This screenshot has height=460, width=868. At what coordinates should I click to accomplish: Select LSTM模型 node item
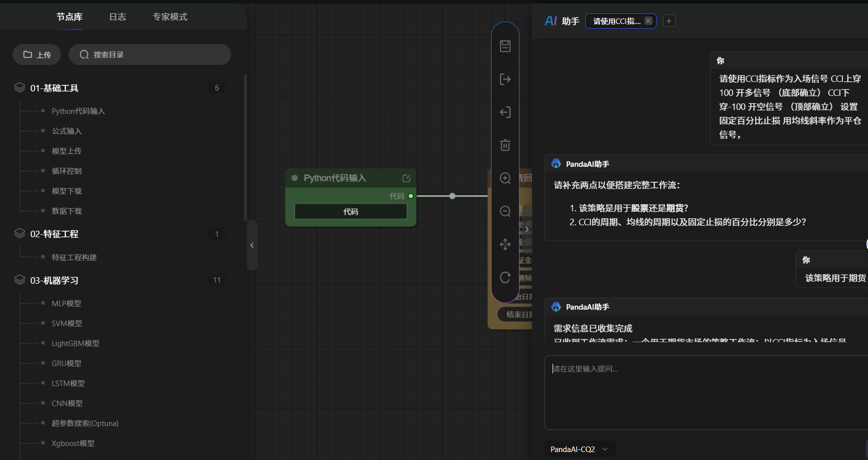[68, 383]
